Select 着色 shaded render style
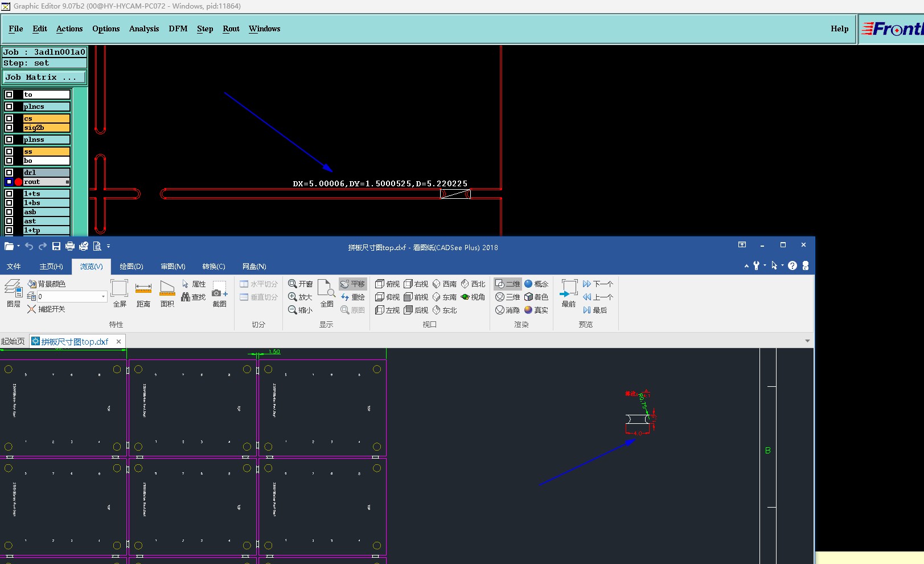This screenshot has width=924, height=564. pos(536,297)
